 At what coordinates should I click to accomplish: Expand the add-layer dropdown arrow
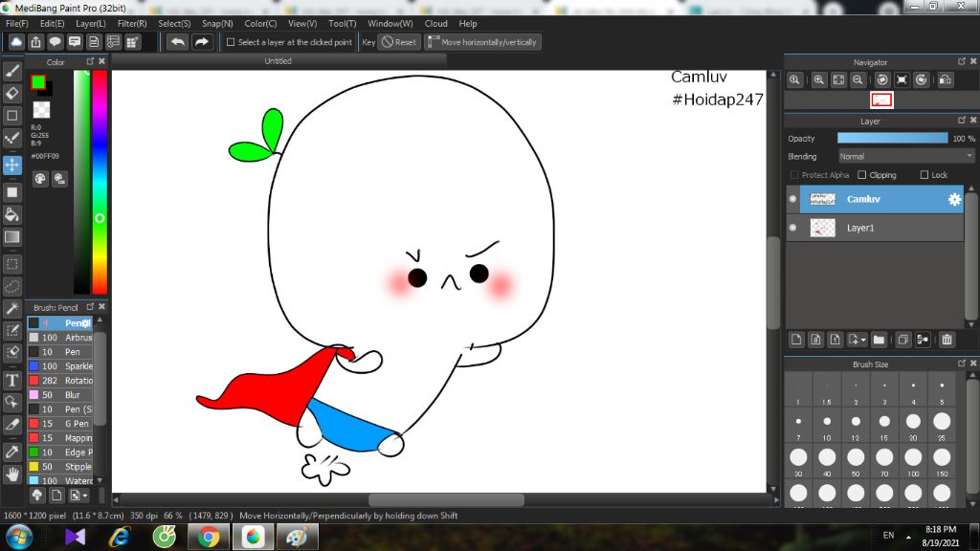point(863,340)
